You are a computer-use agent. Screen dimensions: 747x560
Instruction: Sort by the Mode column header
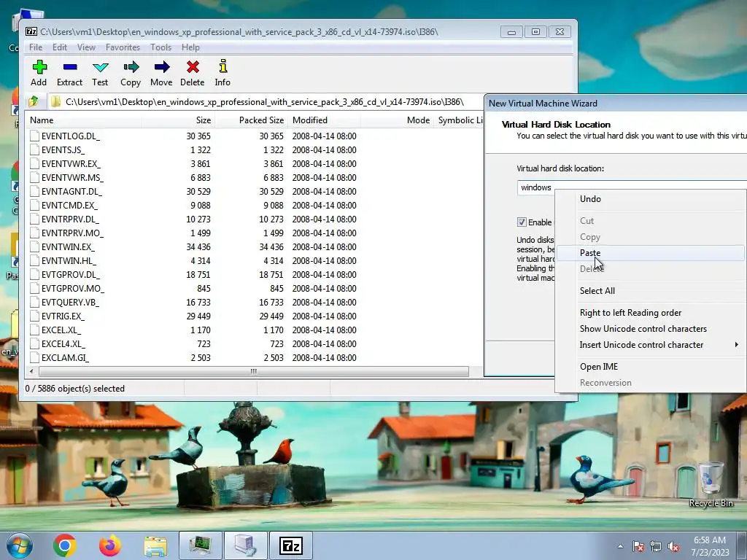pyautogui.click(x=397, y=120)
